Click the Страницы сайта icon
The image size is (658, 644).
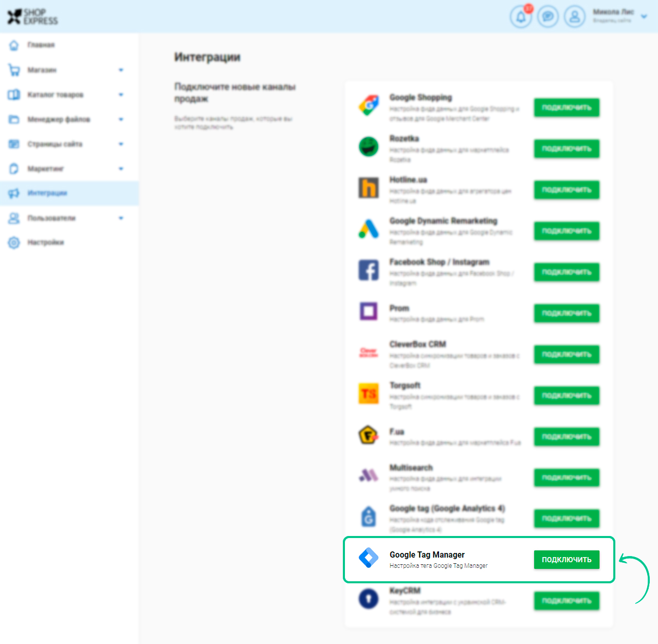14,144
